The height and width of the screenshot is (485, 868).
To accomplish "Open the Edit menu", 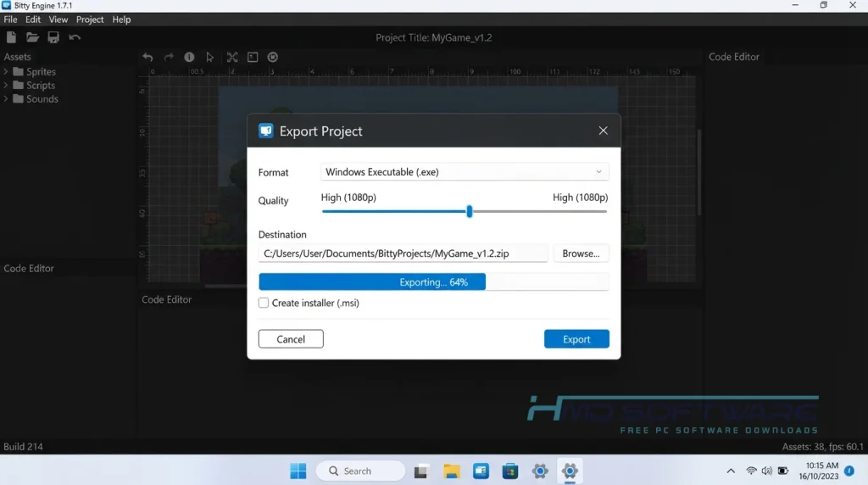I will pos(33,20).
